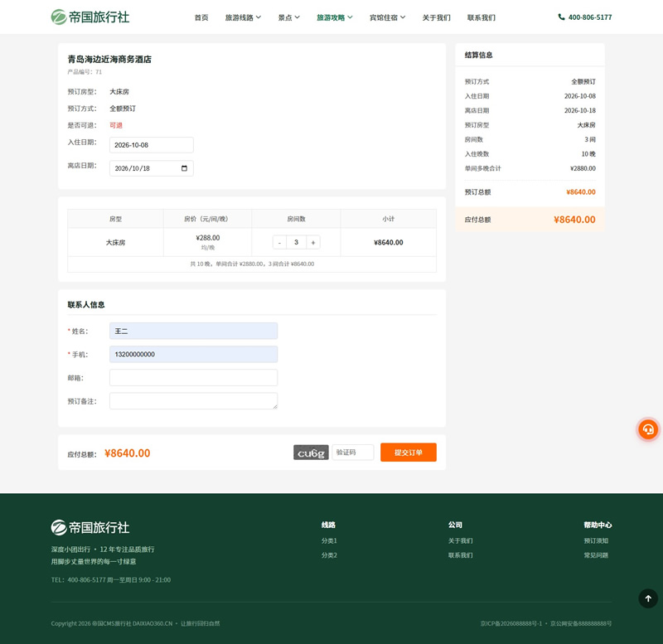This screenshot has width=663, height=644.
Task: Click the ¥2880.00 单间多晚合计 value
Action: click(583, 168)
